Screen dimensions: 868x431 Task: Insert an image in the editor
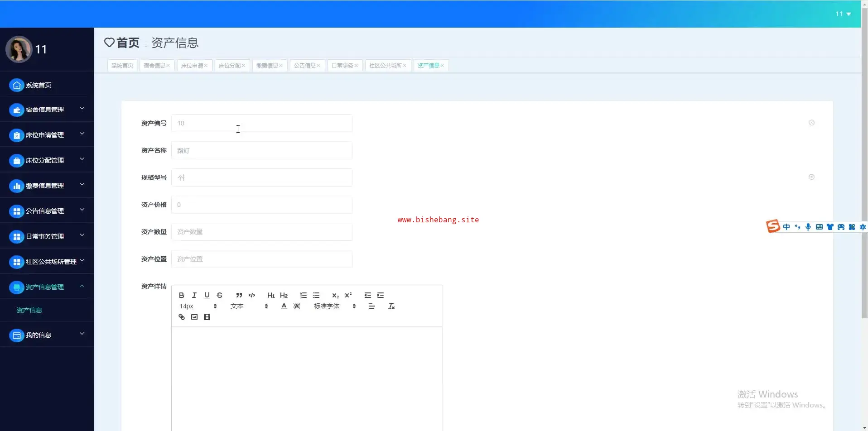click(194, 317)
